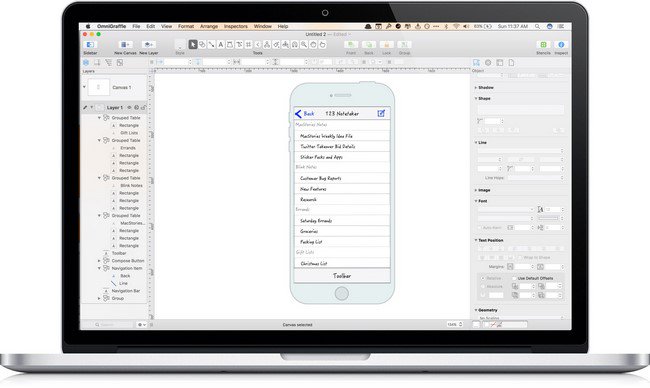
Task: Click the Canvas 1 thumbnail
Action: 99,87
